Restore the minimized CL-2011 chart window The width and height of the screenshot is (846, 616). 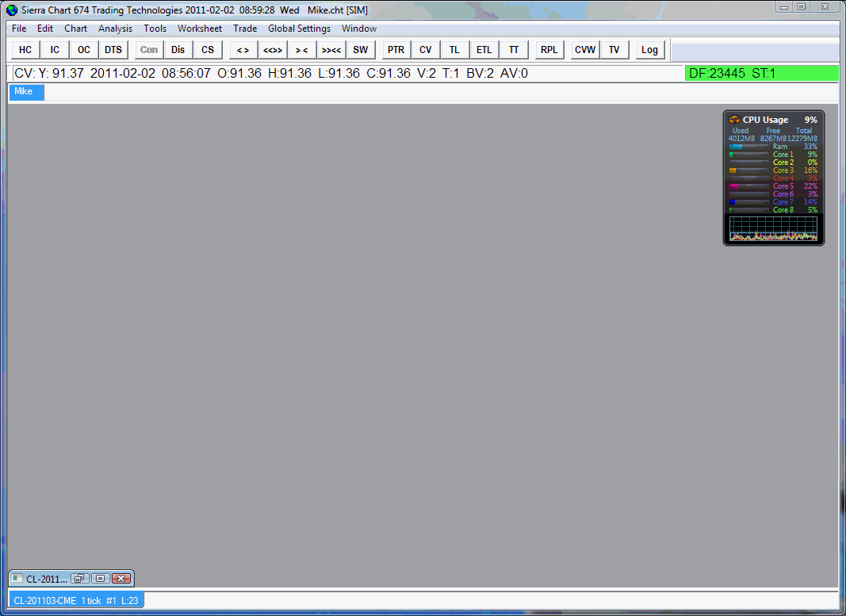click(x=80, y=578)
